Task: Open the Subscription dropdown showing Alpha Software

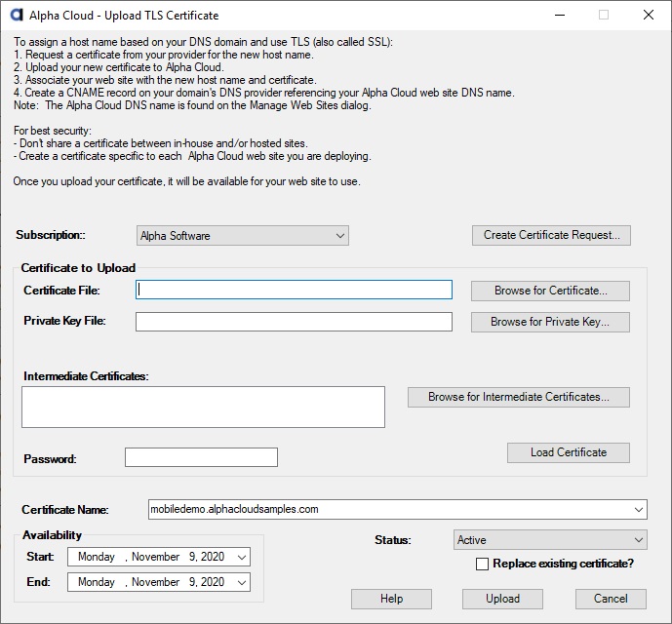Action: (x=243, y=236)
